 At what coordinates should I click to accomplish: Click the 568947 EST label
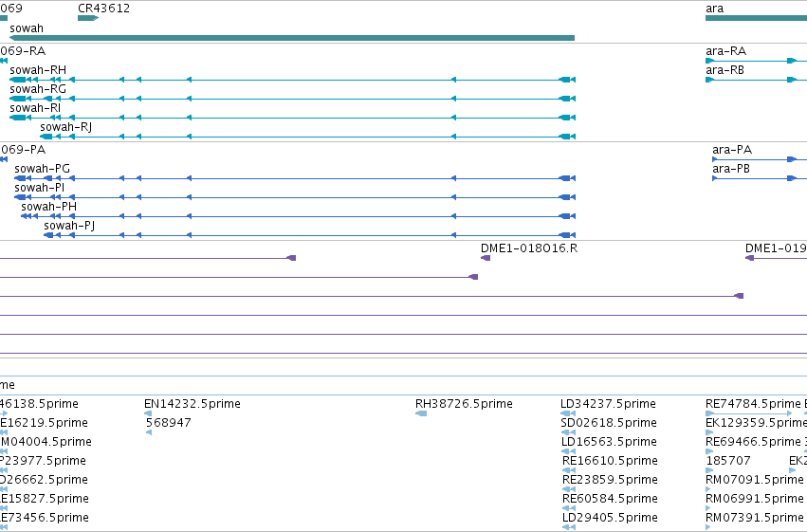(x=168, y=423)
